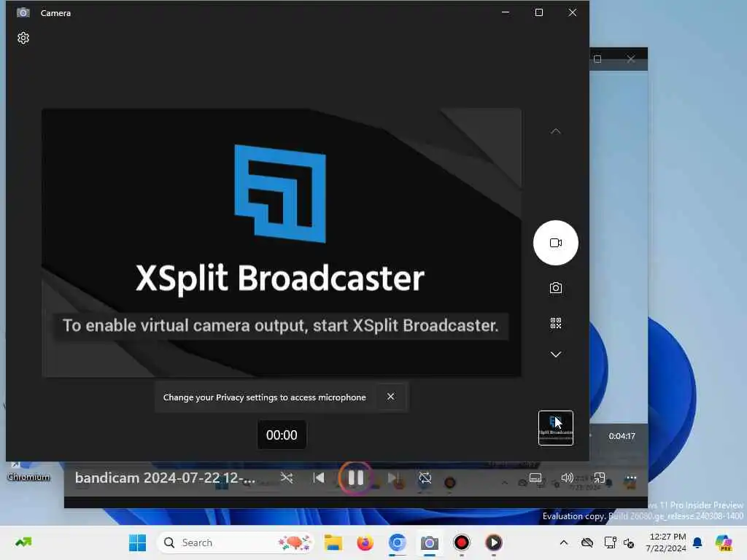Viewport: 747px width, 560px height.
Task: Click the bandicam video title in media player
Action: pos(165,478)
